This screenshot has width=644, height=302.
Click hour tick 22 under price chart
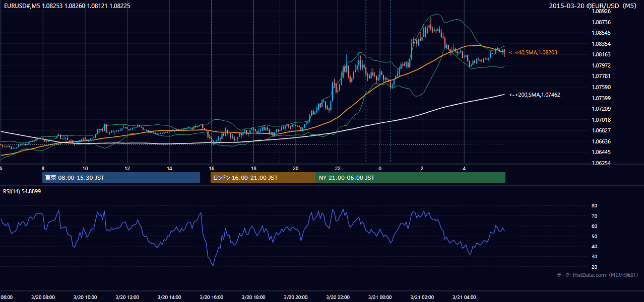tap(338, 168)
